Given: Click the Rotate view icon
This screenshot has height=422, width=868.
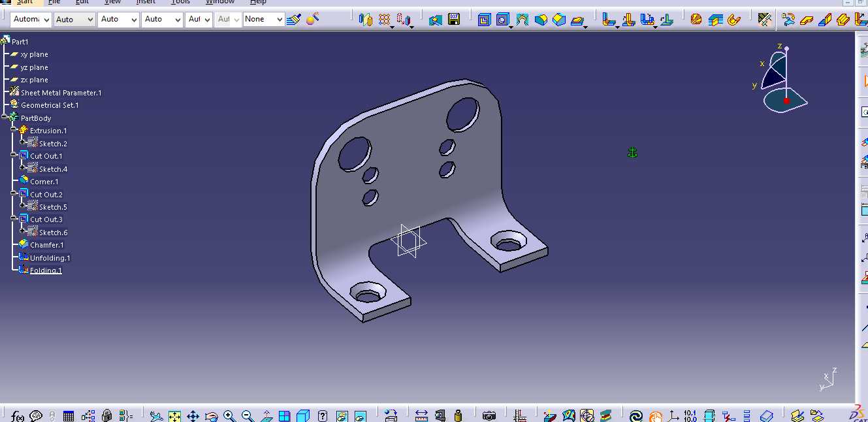Looking at the screenshot, I should point(211,415).
